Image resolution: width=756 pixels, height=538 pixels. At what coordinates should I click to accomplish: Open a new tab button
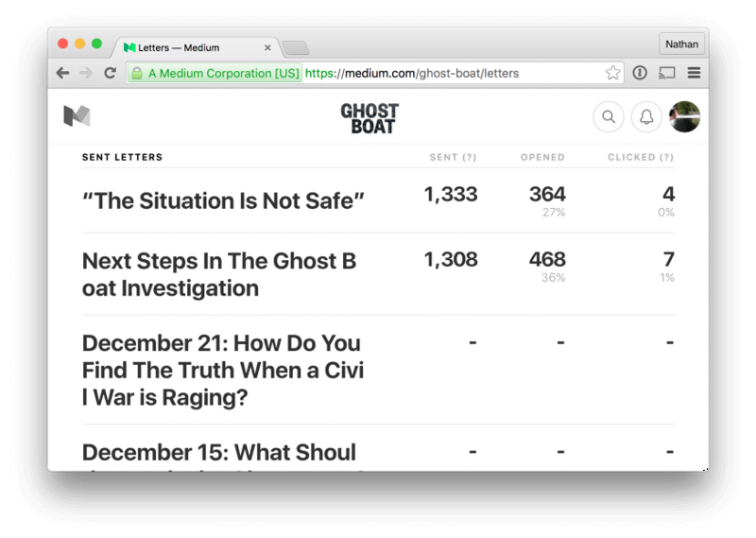click(296, 48)
